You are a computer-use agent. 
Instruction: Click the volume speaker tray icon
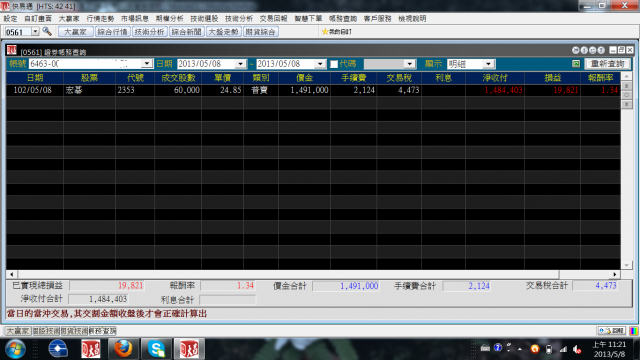coord(577,349)
